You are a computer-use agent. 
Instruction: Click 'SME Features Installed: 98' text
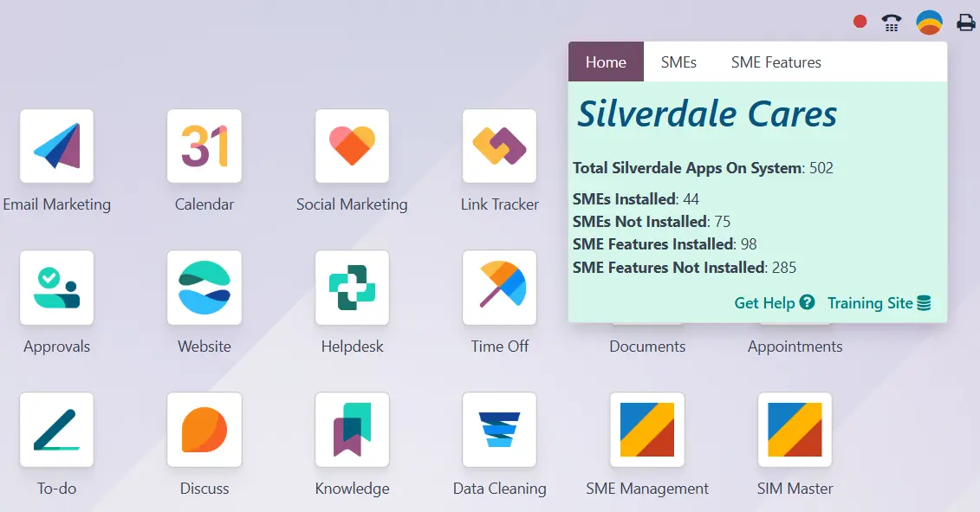coord(665,243)
